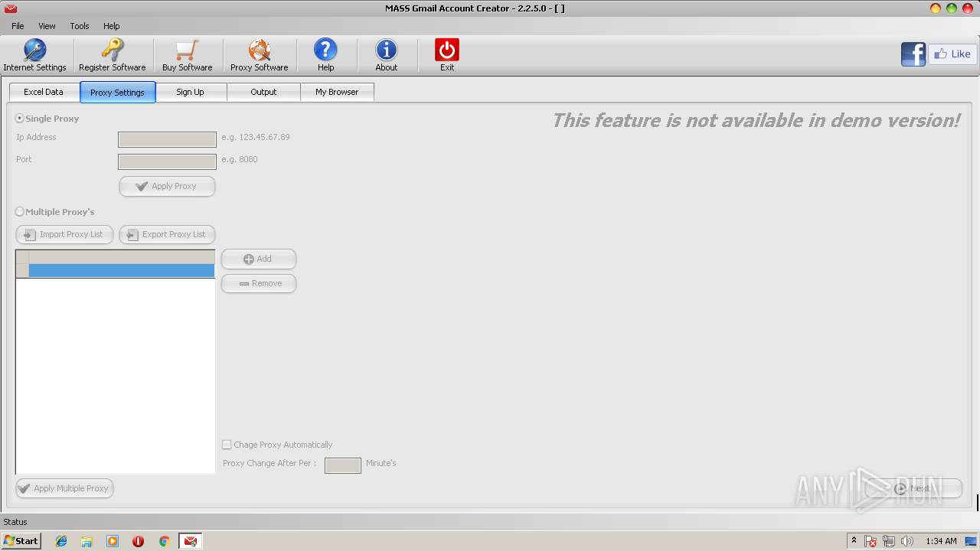Image resolution: width=980 pixels, height=551 pixels.
Task: Enable Chage Proxy Automatically checkbox
Action: point(227,445)
